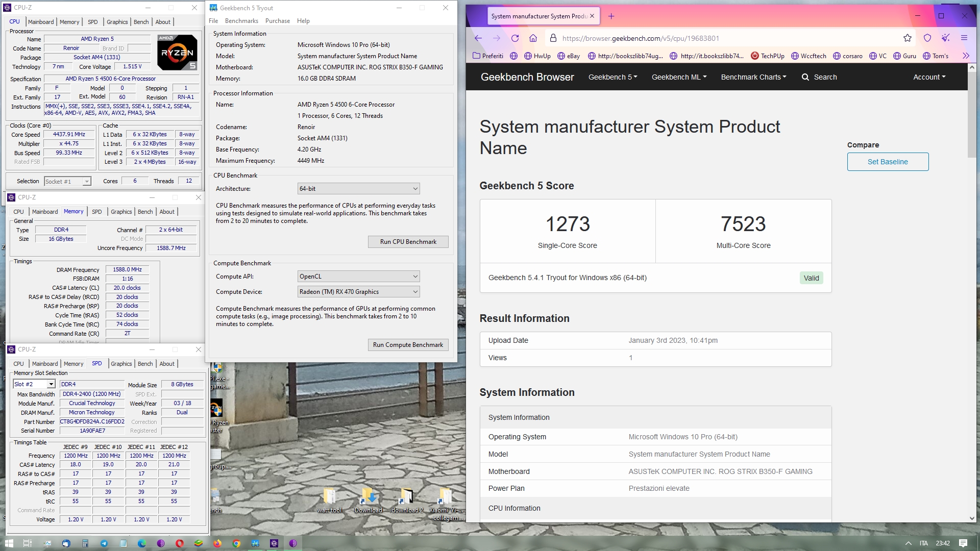Click the DRAM Frequency value 1588.0 MHz
Image resolution: width=980 pixels, height=551 pixels.
coord(127,269)
